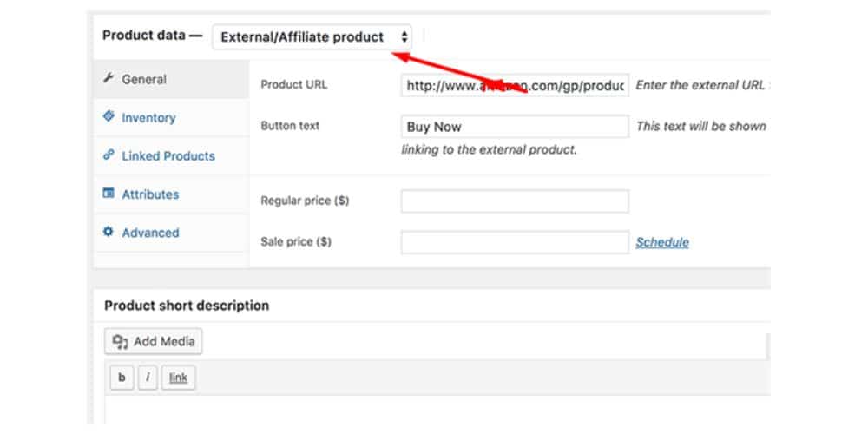
Task: Switch to the Inventory tab label
Action: pos(148,118)
